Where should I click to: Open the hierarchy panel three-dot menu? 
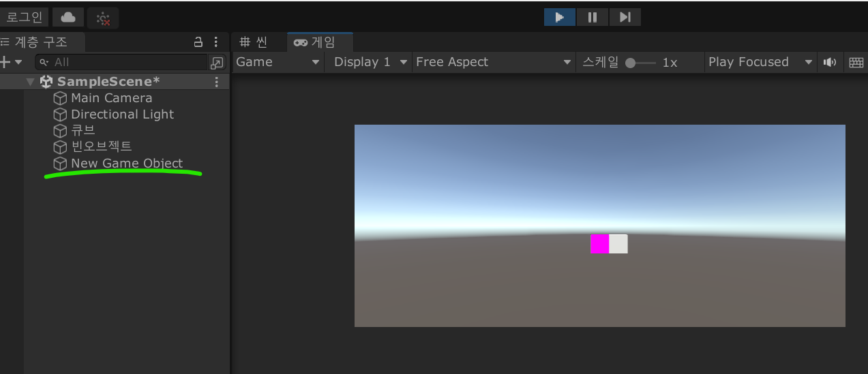point(216,42)
